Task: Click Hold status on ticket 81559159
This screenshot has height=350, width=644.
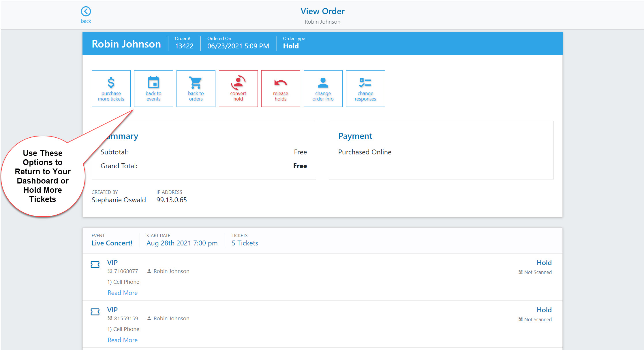Action: (544, 310)
